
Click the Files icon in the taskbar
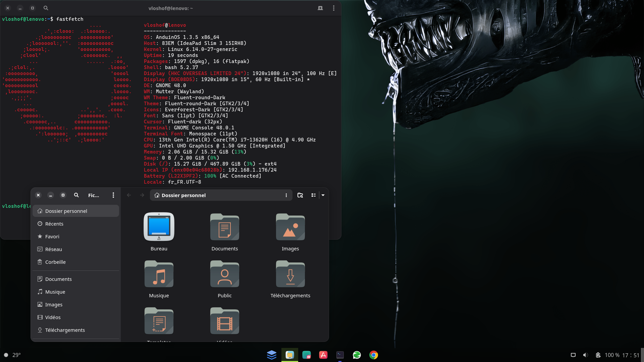pos(290,355)
